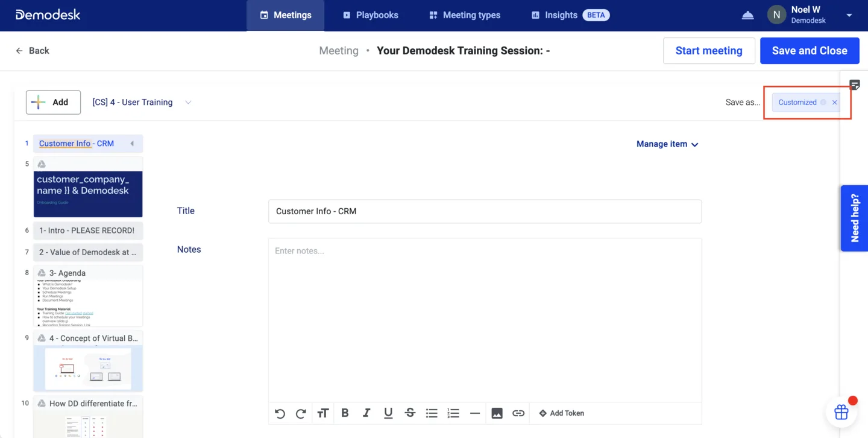Viewport: 868px width, 438px height.
Task: Click Add Token in notes toolbar
Action: [561, 413]
